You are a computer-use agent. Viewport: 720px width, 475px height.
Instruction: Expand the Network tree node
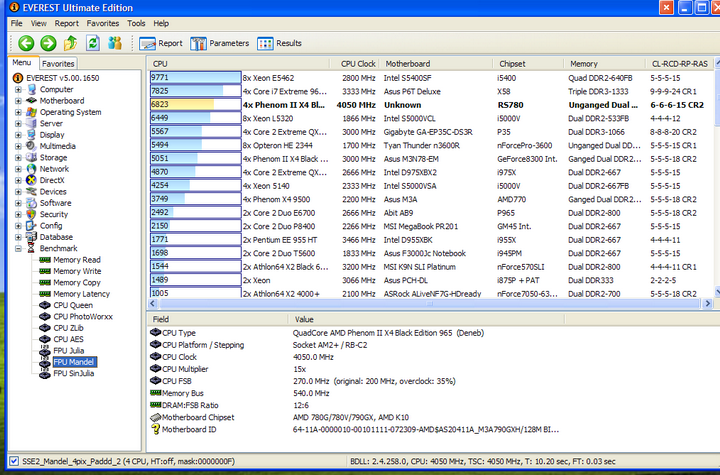coord(18,169)
